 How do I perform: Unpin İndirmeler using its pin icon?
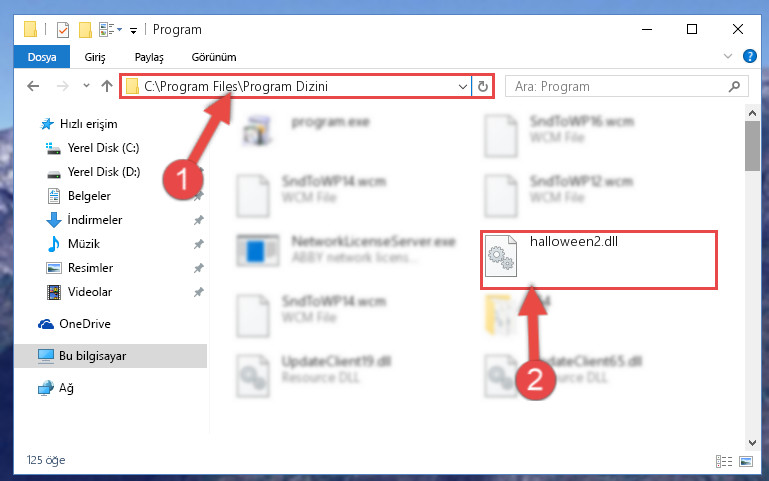point(198,220)
